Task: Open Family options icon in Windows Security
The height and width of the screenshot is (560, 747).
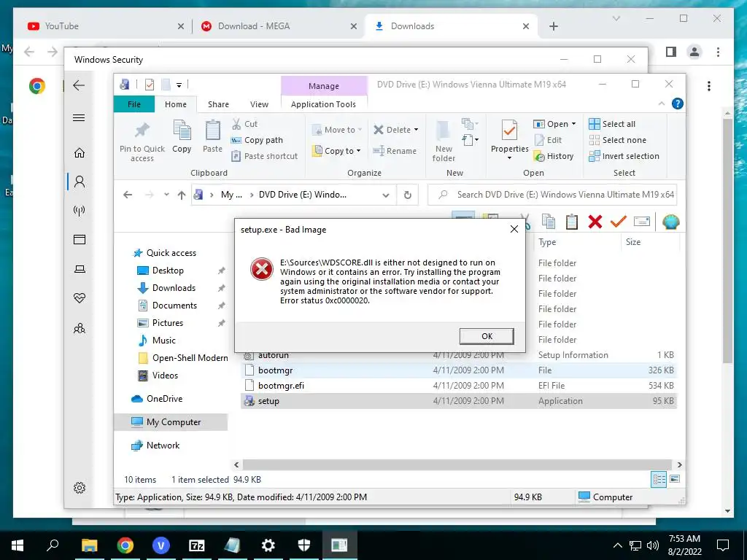Action: (80, 328)
